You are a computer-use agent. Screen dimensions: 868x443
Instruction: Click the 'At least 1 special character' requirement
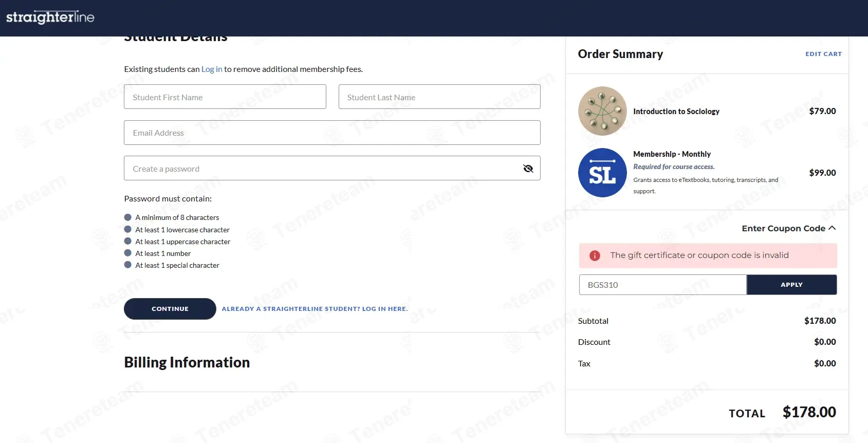[177, 265]
